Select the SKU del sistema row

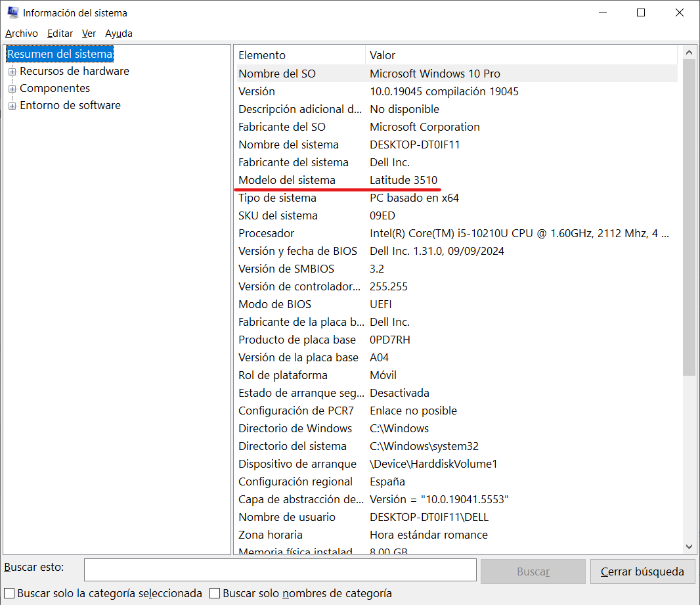click(456, 215)
